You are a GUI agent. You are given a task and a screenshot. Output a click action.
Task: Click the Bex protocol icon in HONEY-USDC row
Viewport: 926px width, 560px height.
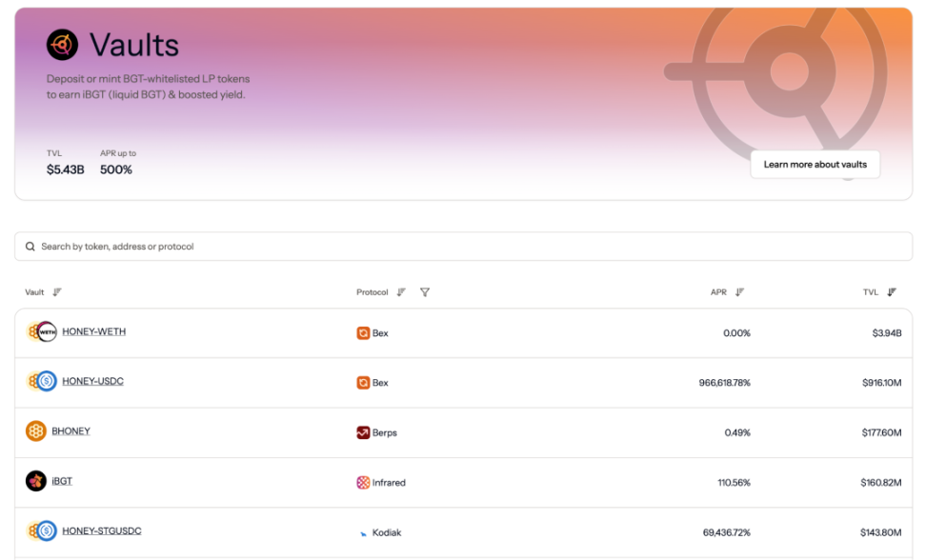point(363,383)
